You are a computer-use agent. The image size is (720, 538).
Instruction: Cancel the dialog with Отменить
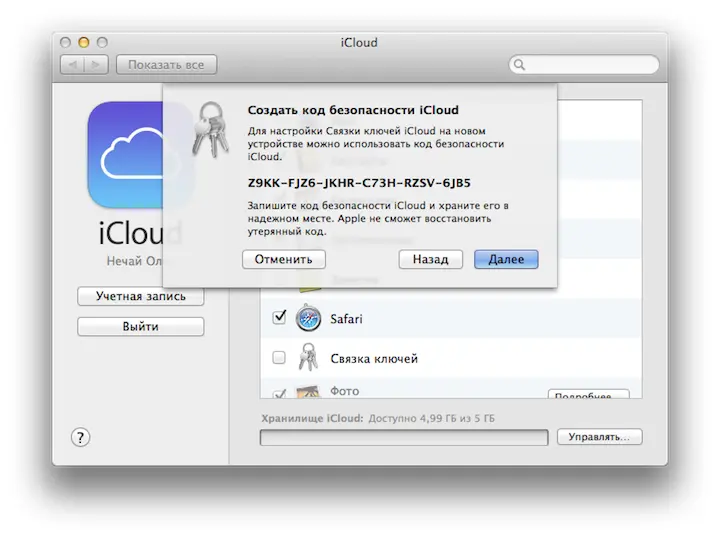pyautogui.click(x=284, y=259)
